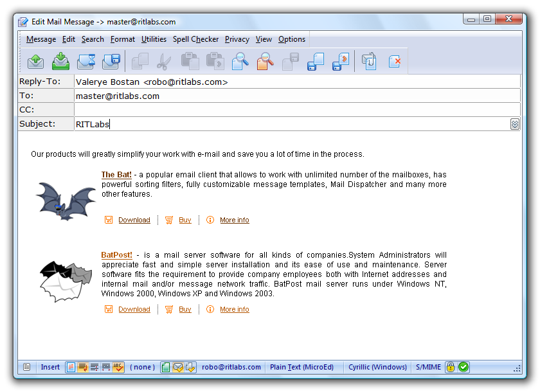This screenshot has height=392, width=540.
Task: Toggle the justify-lines button before ABC icon
Action: coord(106,367)
